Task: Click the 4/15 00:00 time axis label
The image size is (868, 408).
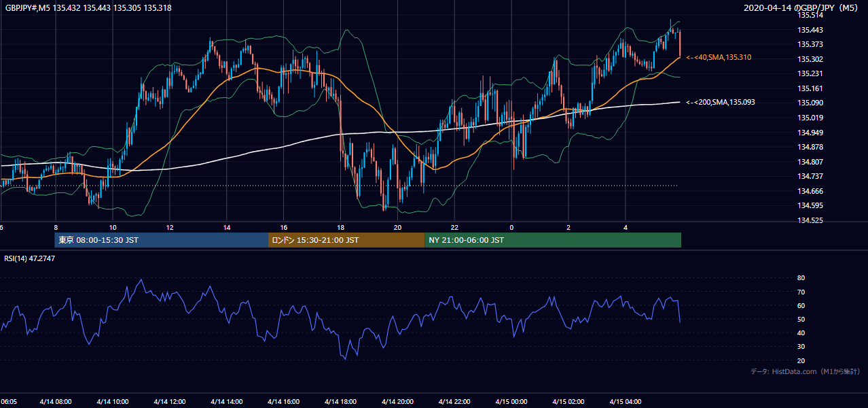Action: (512, 401)
